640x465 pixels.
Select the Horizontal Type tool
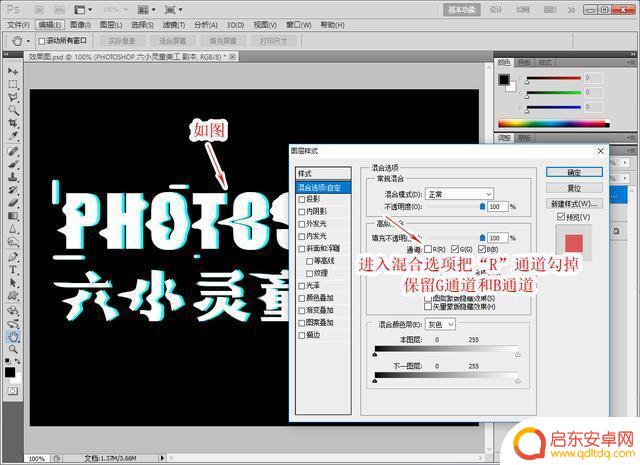[13, 270]
